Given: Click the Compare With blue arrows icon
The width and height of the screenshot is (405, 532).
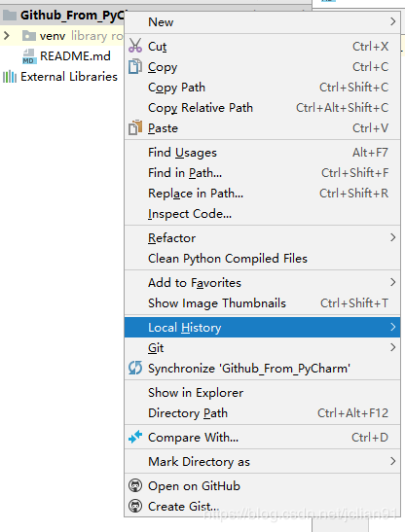Looking at the screenshot, I should (x=135, y=437).
